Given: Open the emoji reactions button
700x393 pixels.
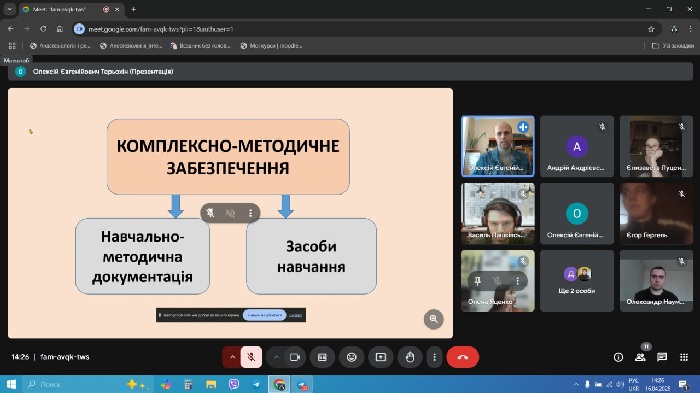Looking at the screenshot, I should [x=351, y=357].
